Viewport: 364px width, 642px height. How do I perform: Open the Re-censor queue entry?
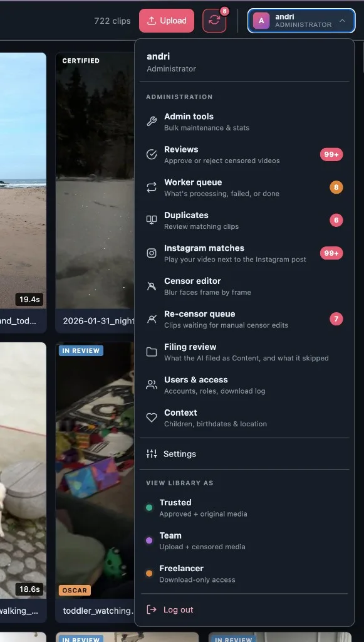(244, 319)
